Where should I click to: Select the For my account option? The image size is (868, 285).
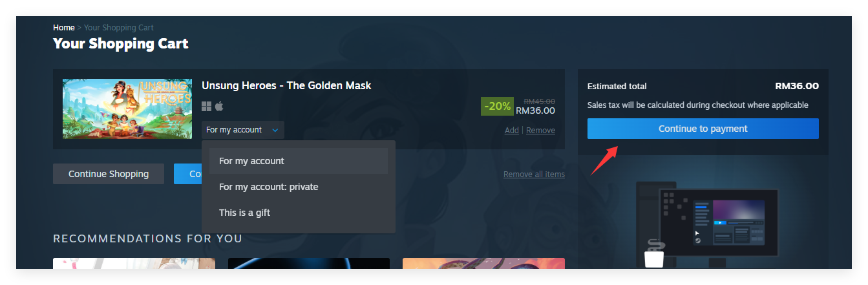point(299,161)
